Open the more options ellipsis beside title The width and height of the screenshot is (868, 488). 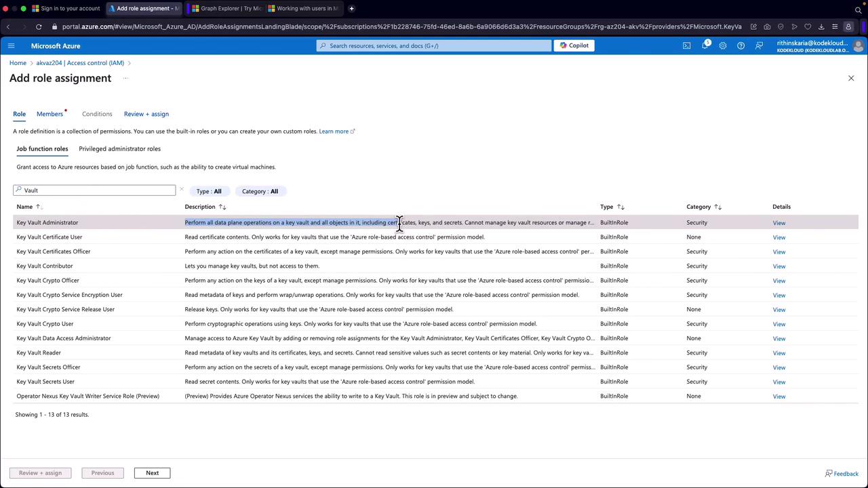[125, 78]
